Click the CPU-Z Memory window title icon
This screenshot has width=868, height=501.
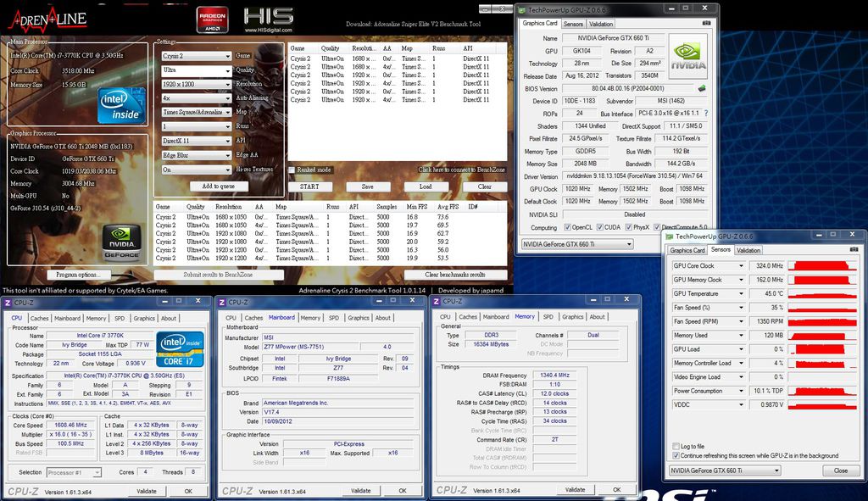coord(437,301)
